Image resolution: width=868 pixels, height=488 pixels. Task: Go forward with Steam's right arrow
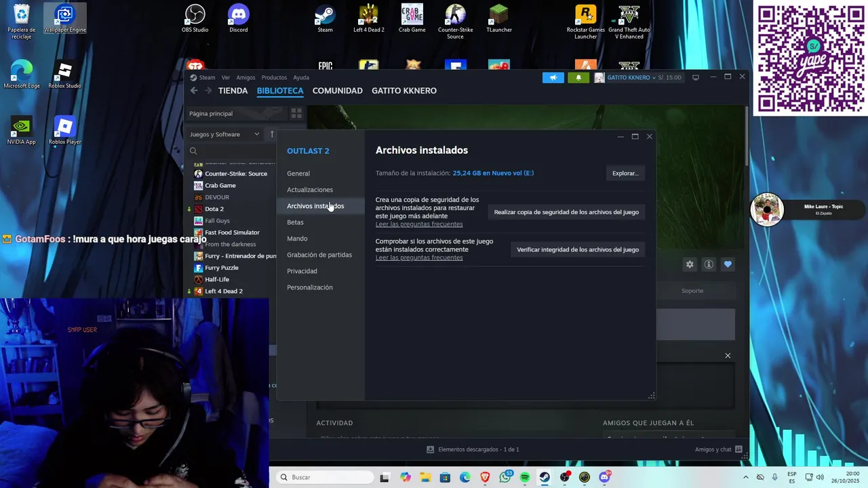pyautogui.click(x=208, y=91)
